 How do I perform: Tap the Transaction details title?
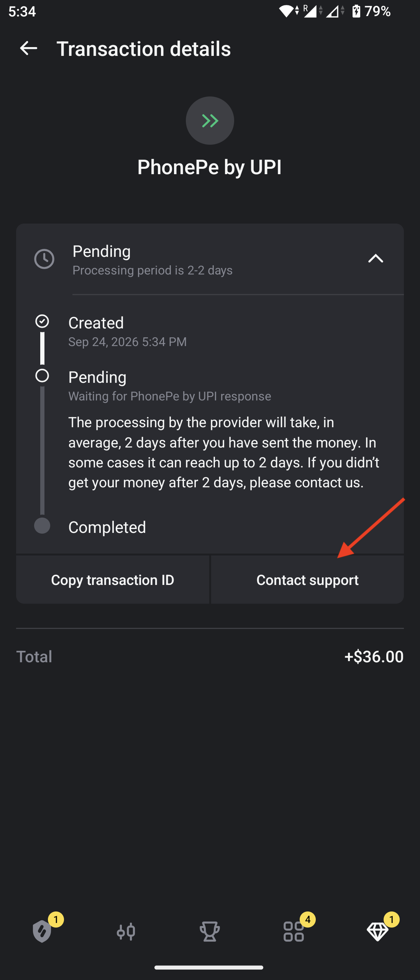pos(144,49)
